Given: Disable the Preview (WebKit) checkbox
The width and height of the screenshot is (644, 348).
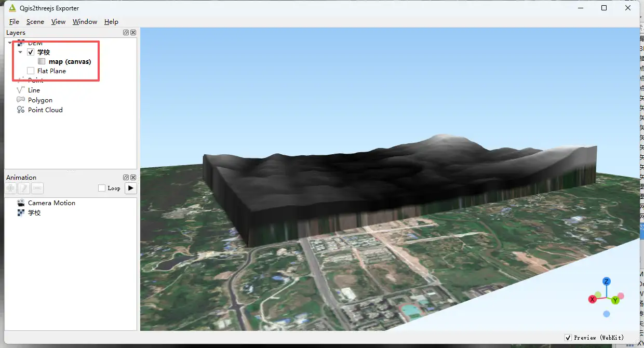Looking at the screenshot, I should (568, 338).
